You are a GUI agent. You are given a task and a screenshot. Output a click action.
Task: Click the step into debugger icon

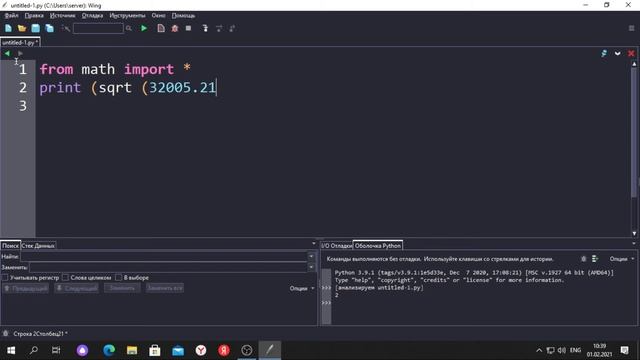(x=205, y=28)
